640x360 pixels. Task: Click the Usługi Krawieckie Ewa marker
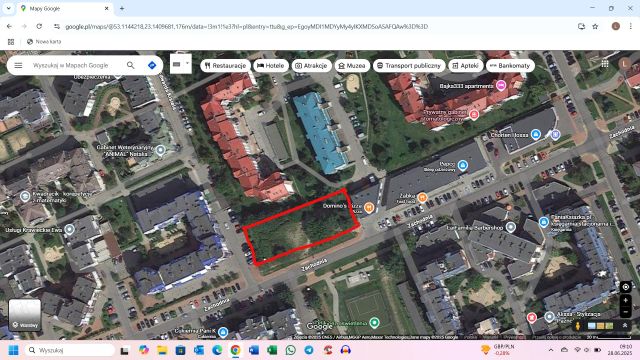69,229
